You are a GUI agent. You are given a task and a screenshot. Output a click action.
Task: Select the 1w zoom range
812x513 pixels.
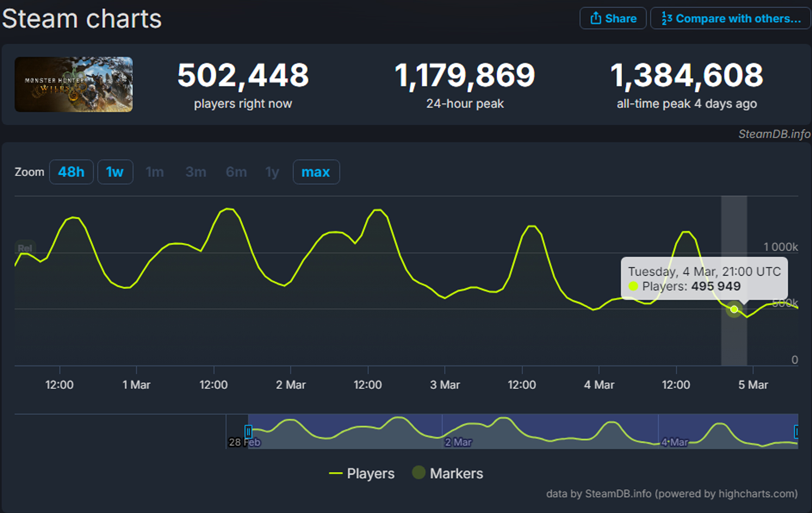pos(115,172)
